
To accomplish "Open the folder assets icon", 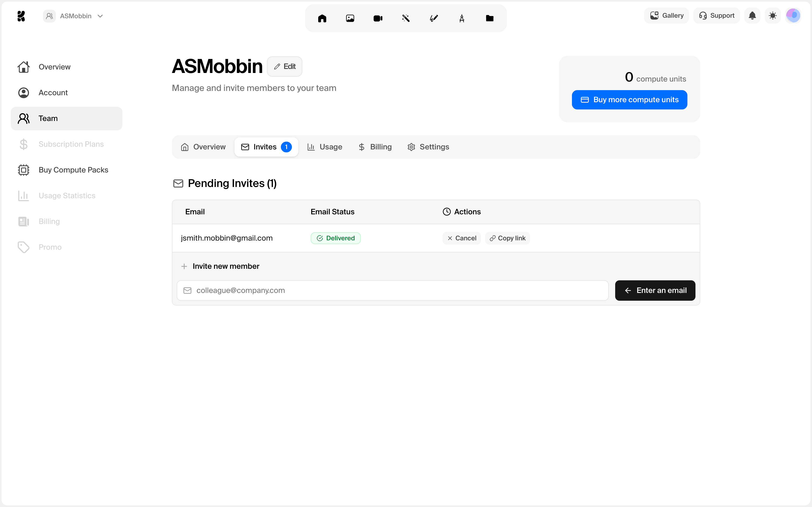I will click(490, 19).
